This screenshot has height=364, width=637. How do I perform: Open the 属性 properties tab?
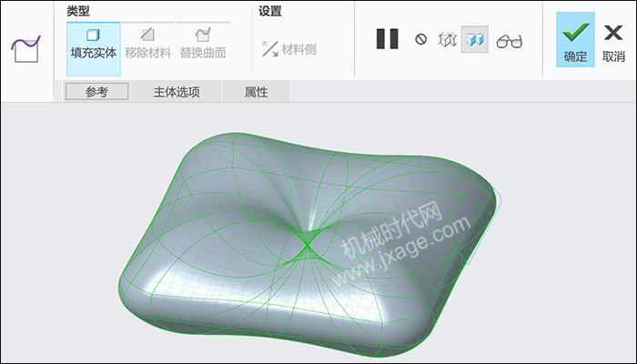coord(256,92)
